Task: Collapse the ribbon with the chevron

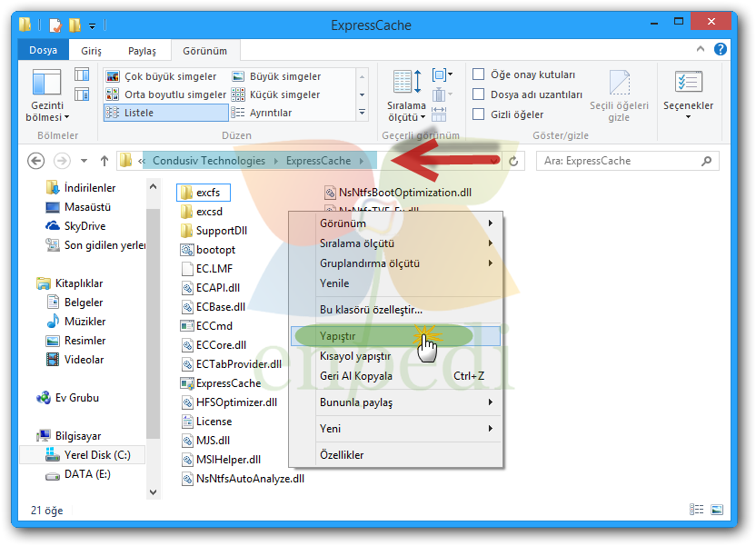Action: click(x=701, y=49)
